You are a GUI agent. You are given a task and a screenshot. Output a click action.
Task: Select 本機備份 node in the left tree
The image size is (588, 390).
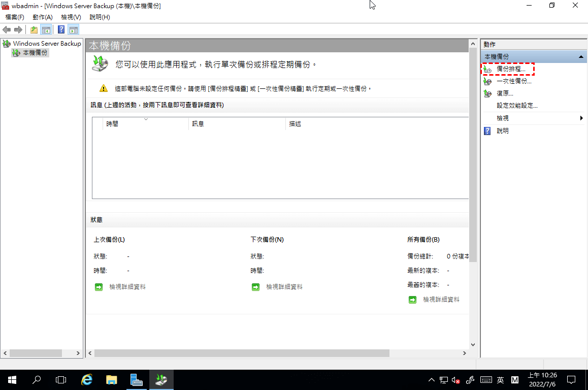[35, 53]
